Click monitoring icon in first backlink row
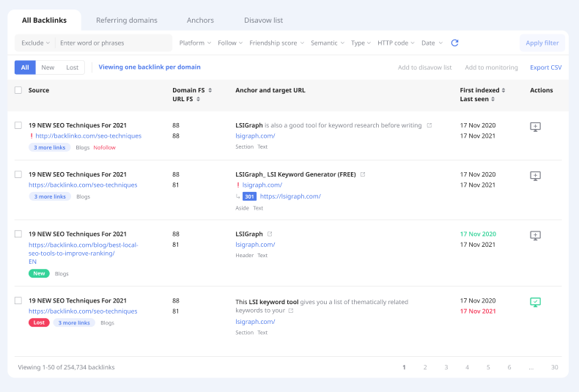The height and width of the screenshot is (392, 579). 535,127
